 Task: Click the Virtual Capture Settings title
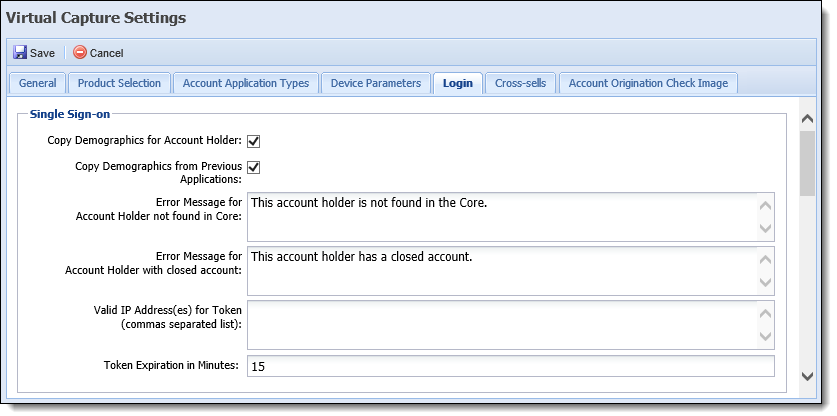96,18
